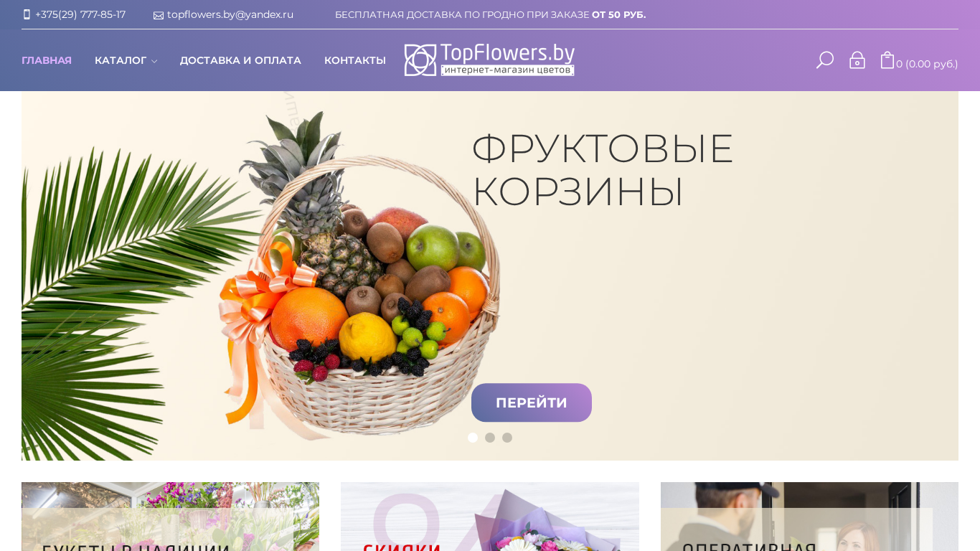Go to the Контакты menu item

pos(355,60)
